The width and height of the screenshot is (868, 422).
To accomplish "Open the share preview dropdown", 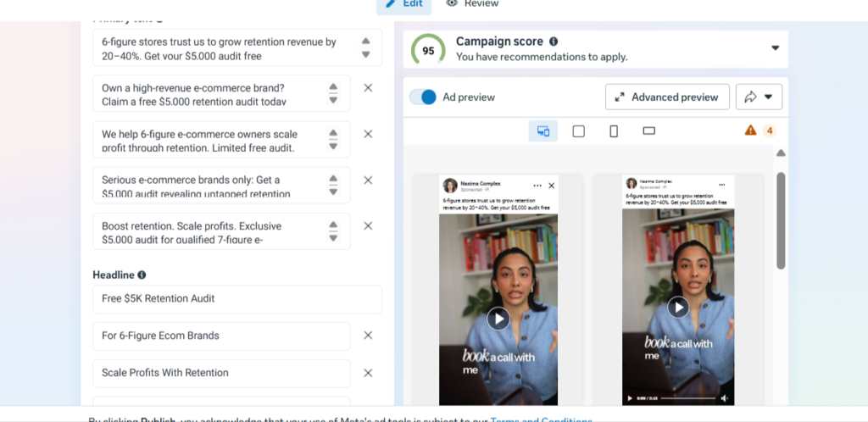I will pyautogui.click(x=759, y=97).
